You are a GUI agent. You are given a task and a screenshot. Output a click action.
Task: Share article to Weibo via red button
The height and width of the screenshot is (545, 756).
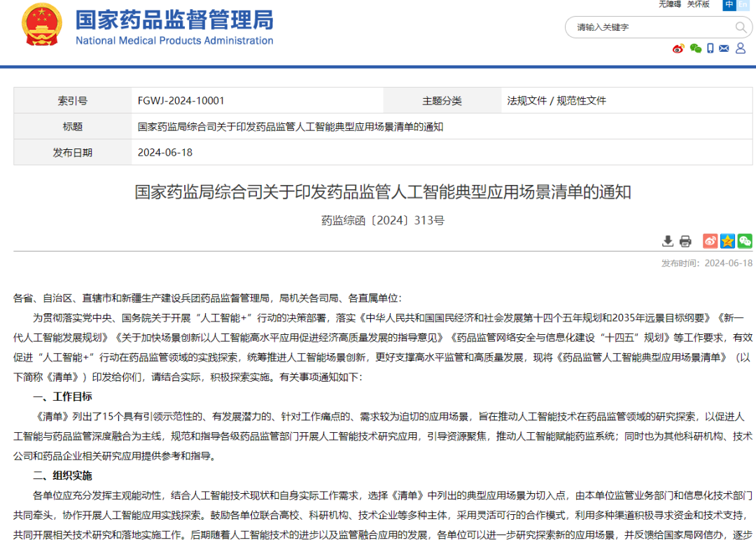click(x=710, y=241)
